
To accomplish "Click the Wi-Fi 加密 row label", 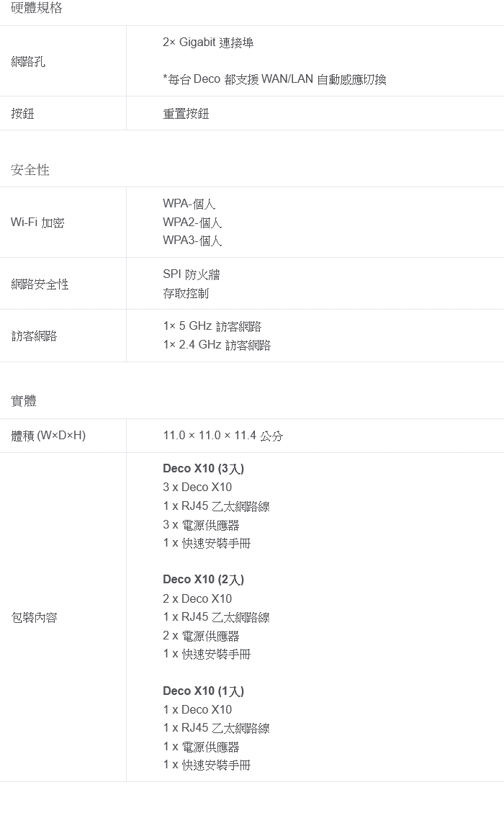I will [37, 223].
